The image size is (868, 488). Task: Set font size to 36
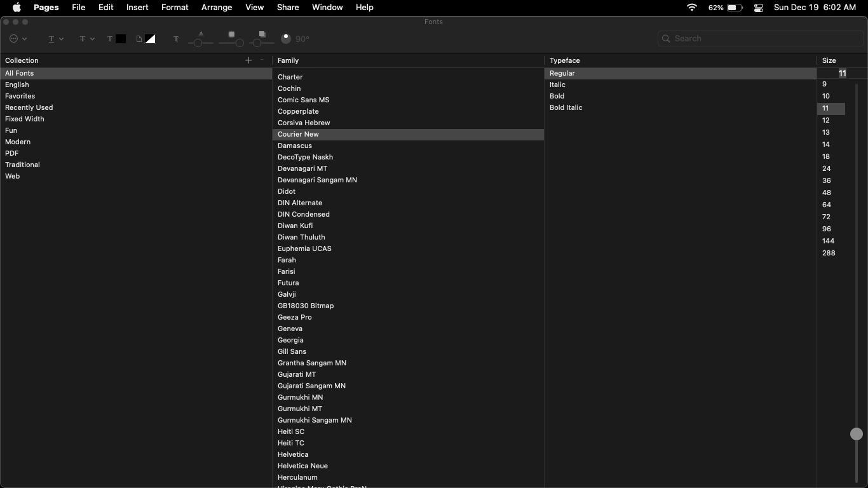tap(831, 180)
